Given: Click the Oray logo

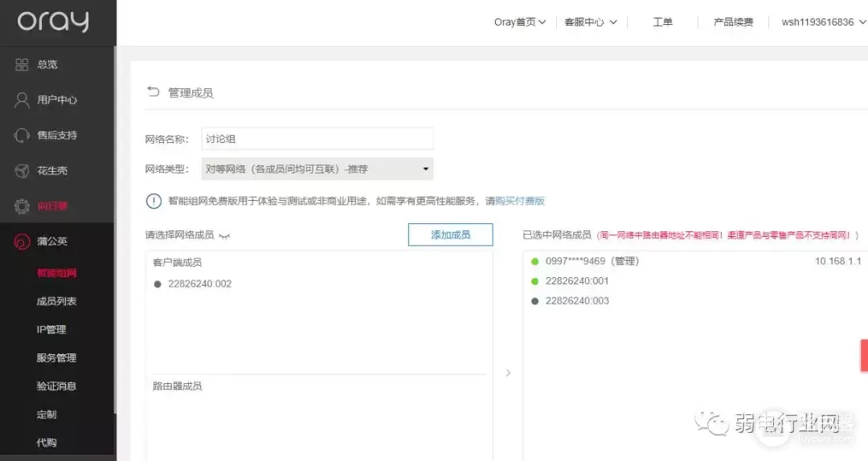Looking at the screenshot, I should click(53, 22).
